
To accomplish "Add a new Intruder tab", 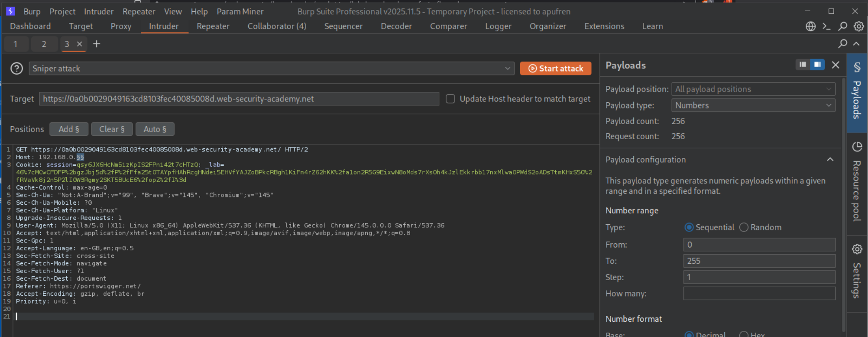I will (97, 44).
